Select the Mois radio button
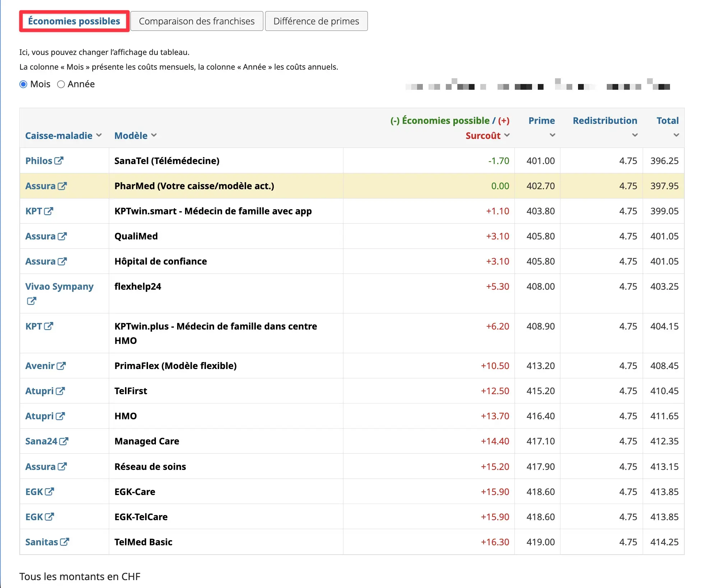 (23, 84)
